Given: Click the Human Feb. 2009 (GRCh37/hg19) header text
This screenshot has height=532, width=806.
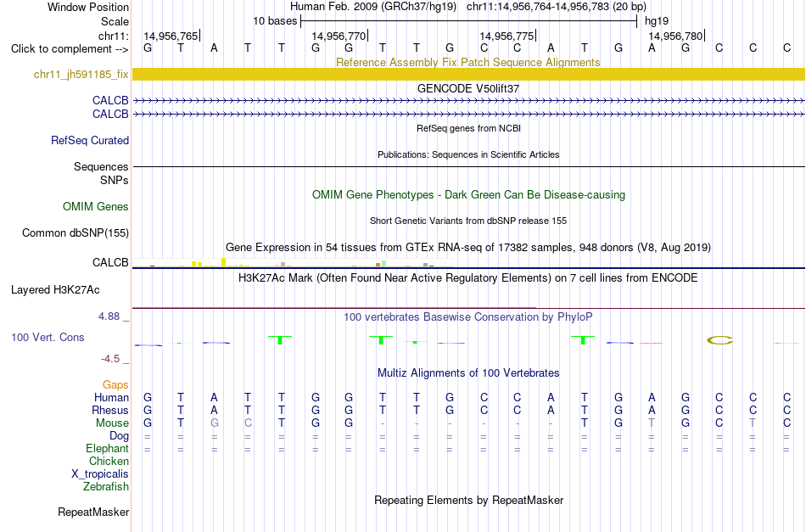Looking at the screenshot, I should (x=373, y=7).
